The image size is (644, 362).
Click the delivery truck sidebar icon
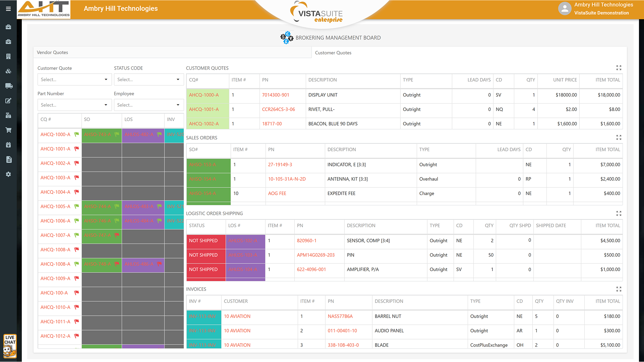[9, 86]
